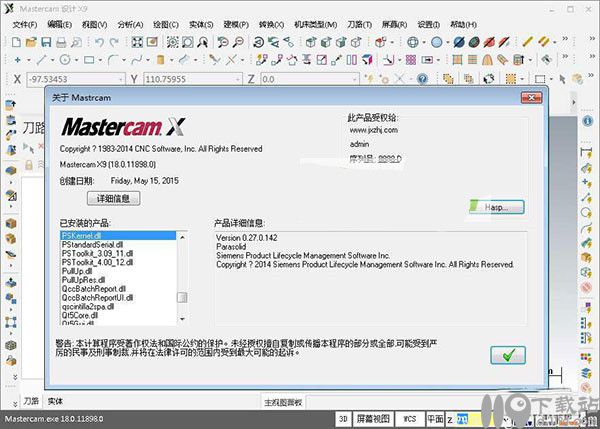Expand the first toolbar overflow chevron
The height and width of the screenshot is (429, 600).
point(565,39)
